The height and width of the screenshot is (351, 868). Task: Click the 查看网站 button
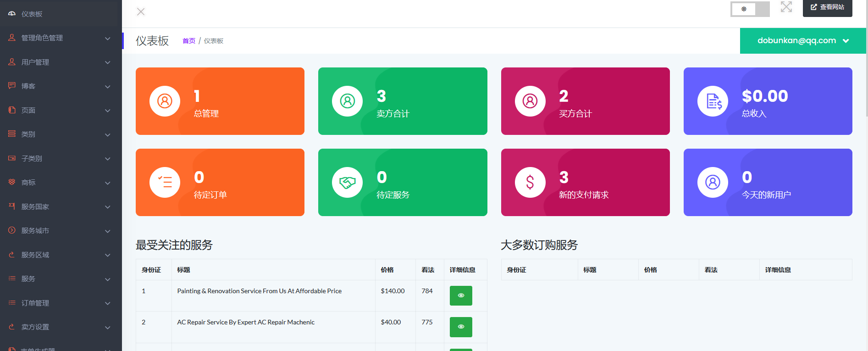click(827, 7)
